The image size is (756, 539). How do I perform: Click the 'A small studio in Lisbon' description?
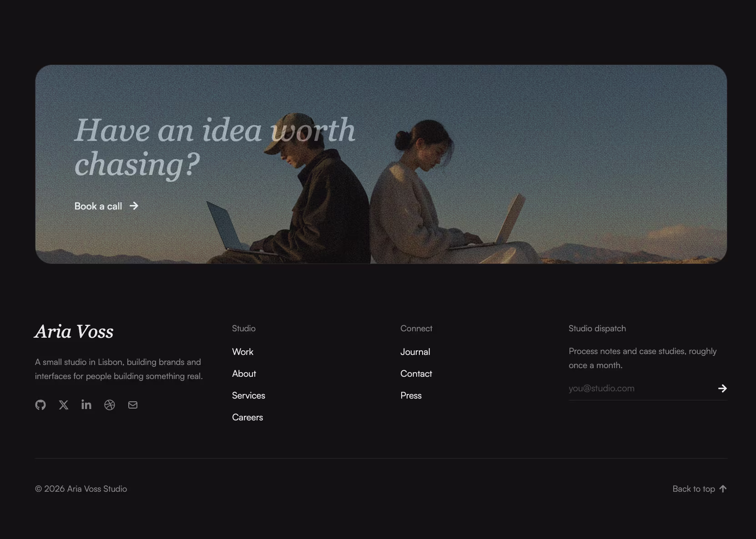tap(119, 369)
